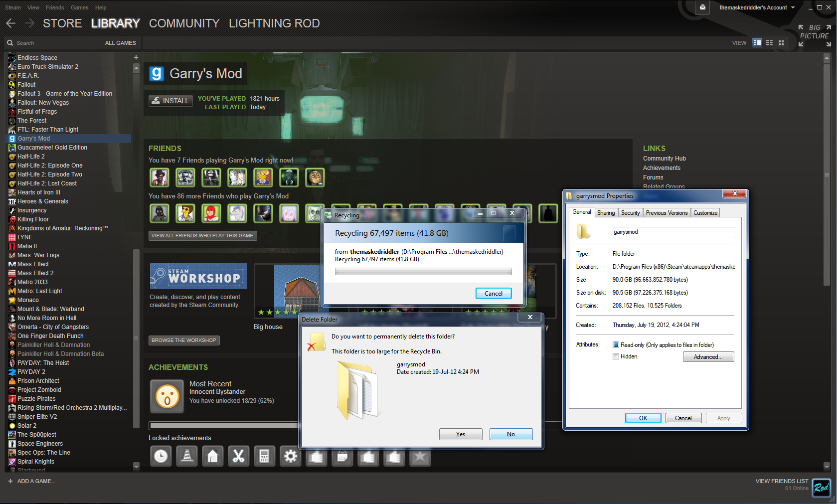Go to the COMMUNITY section
The width and height of the screenshot is (837, 504).
[x=184, y=23]
